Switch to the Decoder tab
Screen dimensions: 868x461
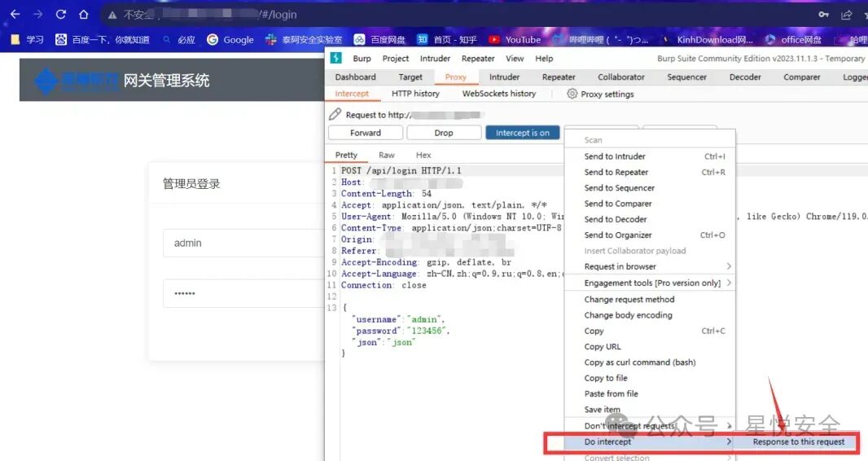[x=745, y=77]
